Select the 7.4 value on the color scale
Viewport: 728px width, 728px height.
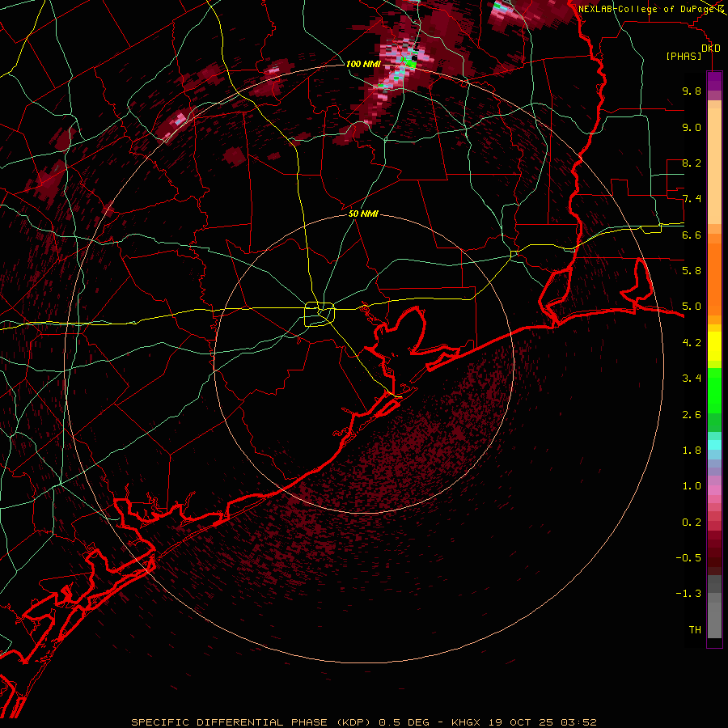692,199
